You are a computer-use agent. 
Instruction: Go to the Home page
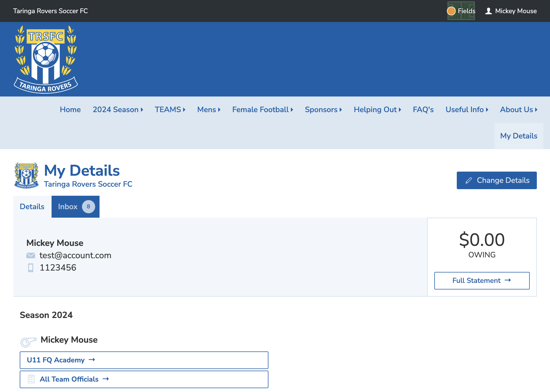(70, 110)
